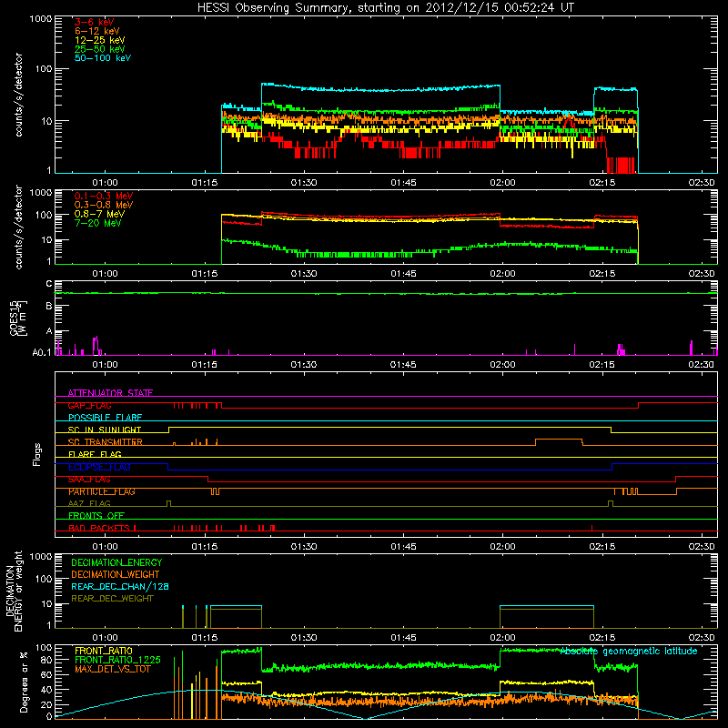The image size is (728, 728).
Task: Click the FRONT_RATIO_1225 legend label
Action: click(x=117, y=660)
